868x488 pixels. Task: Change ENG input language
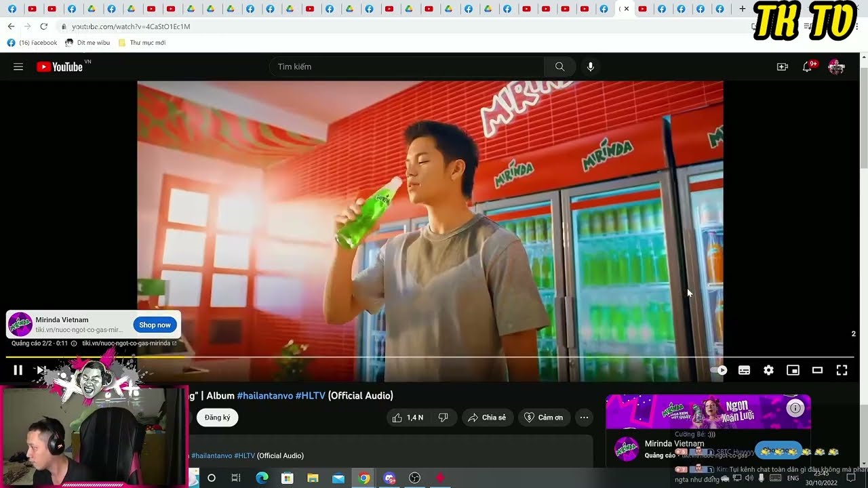point(793,478)
